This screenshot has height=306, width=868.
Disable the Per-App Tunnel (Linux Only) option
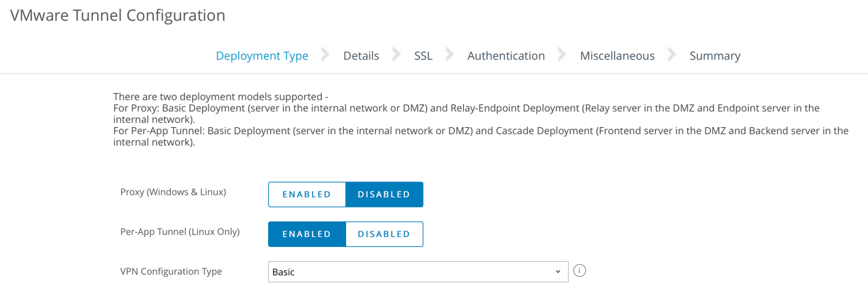tap(384, 234)
